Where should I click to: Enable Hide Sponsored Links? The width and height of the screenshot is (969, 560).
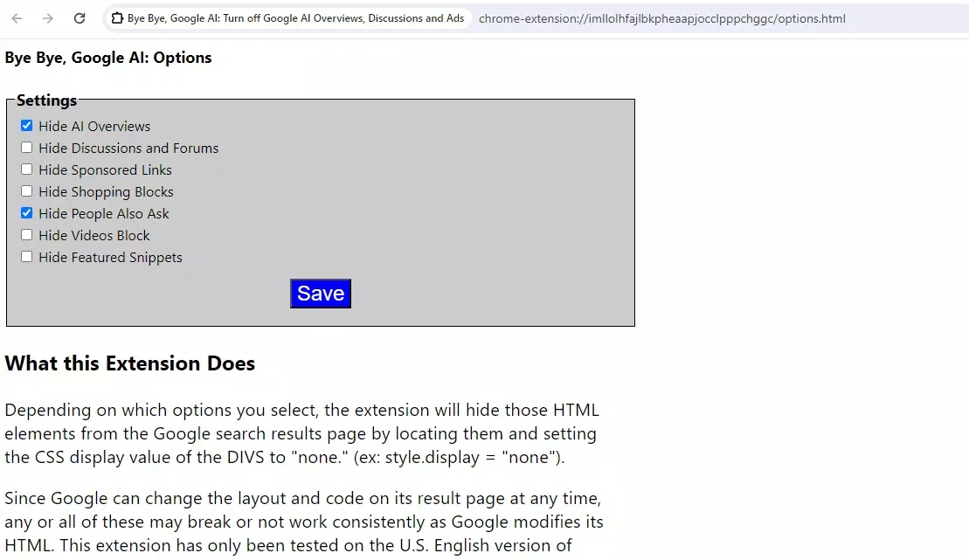point(26,169)
